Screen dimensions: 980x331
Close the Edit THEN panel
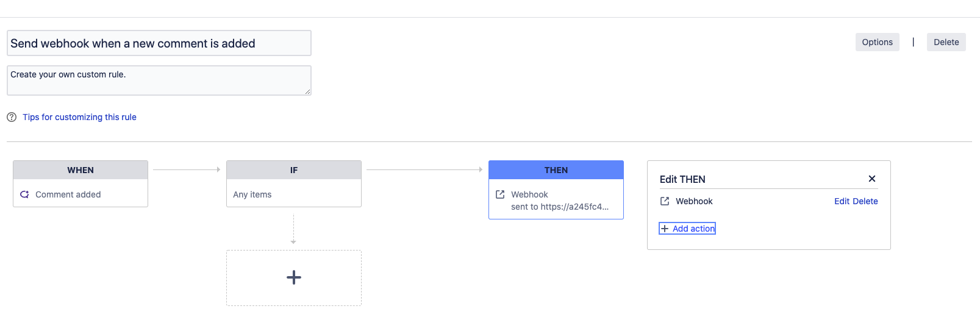(x=872, y=179)
